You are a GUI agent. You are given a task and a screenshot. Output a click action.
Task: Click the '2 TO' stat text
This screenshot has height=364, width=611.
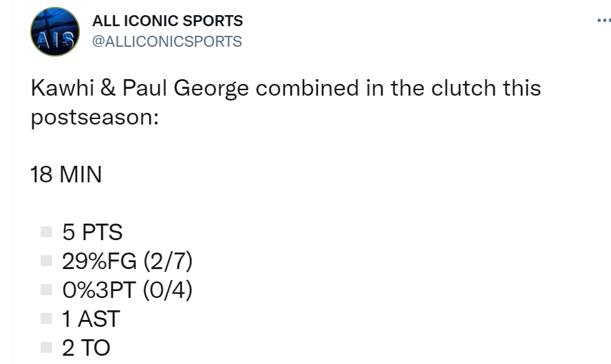86,348
